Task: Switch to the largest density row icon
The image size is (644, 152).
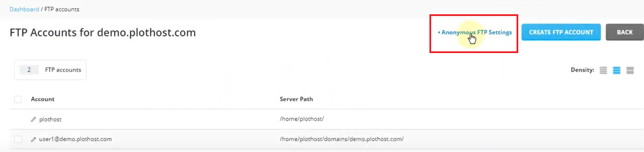Action: [630, 70]
